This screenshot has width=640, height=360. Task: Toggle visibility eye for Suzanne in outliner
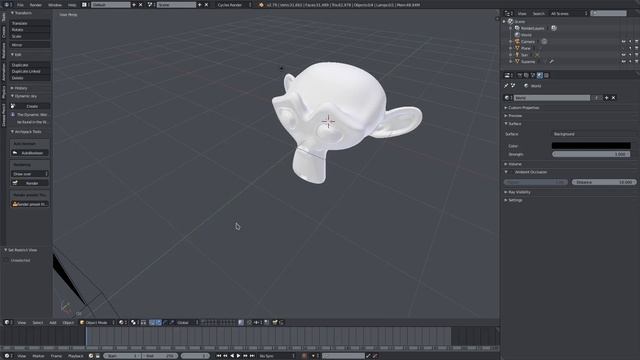[623, 62]
